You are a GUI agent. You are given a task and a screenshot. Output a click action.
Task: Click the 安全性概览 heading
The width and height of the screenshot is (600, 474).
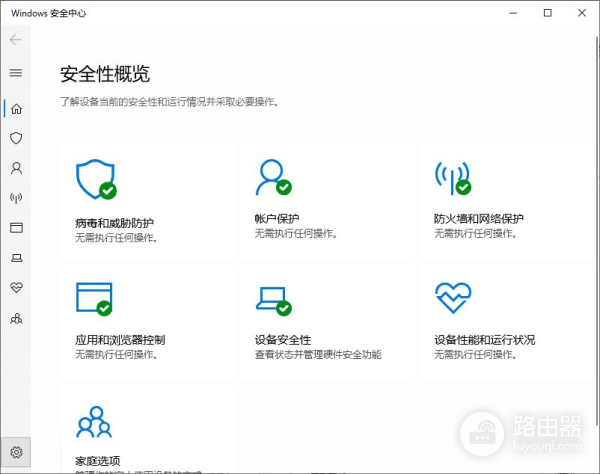(x=105, y=74)
